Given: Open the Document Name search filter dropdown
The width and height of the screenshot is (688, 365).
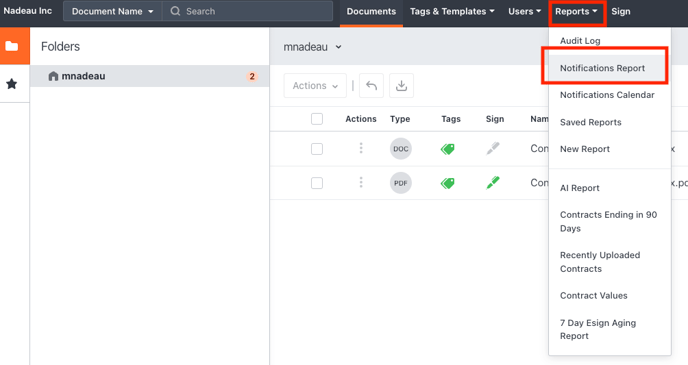Looking at the screenshot, I should 113,11.
